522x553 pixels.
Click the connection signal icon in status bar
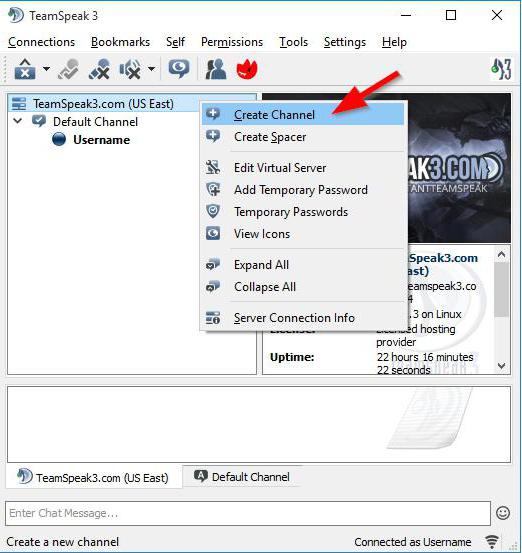(x=492, y=542)
